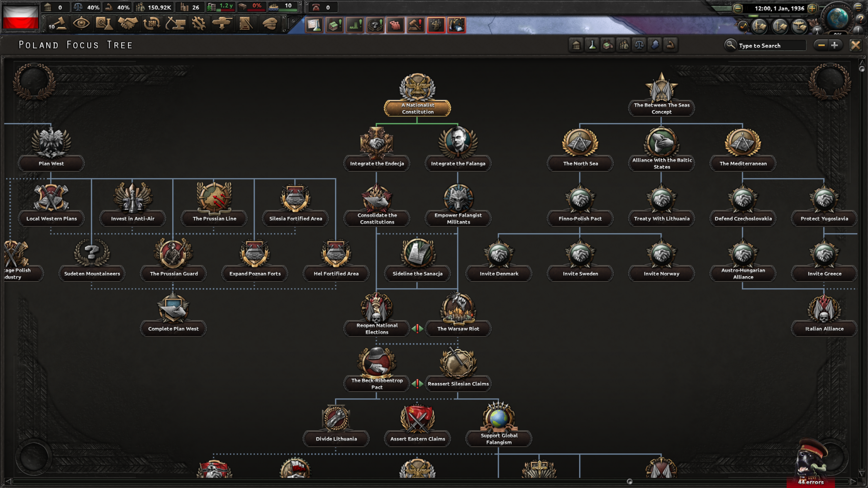868x488 pixels.
Task: Select Complete Plan West focus
Action: tap(173, 314)
